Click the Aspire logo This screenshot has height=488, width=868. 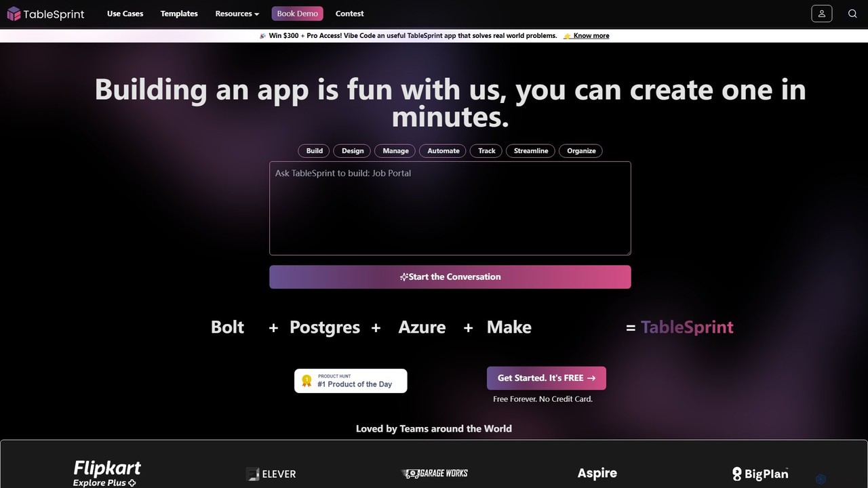pos(597,473)
